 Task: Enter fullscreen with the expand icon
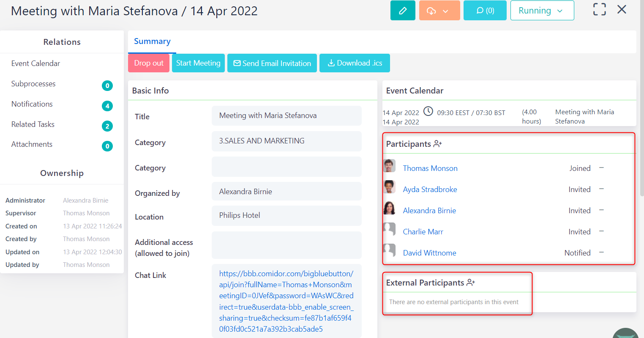599,9
